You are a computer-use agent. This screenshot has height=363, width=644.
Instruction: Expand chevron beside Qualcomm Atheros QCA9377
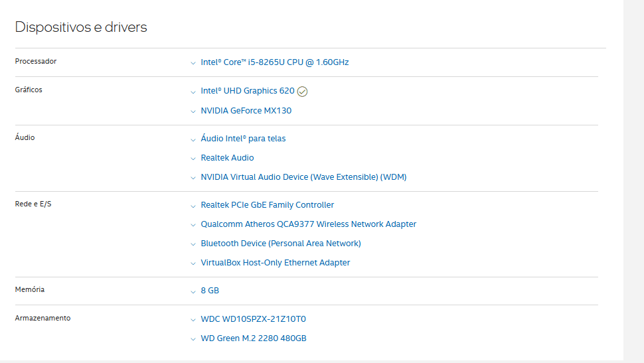point(193,225)
